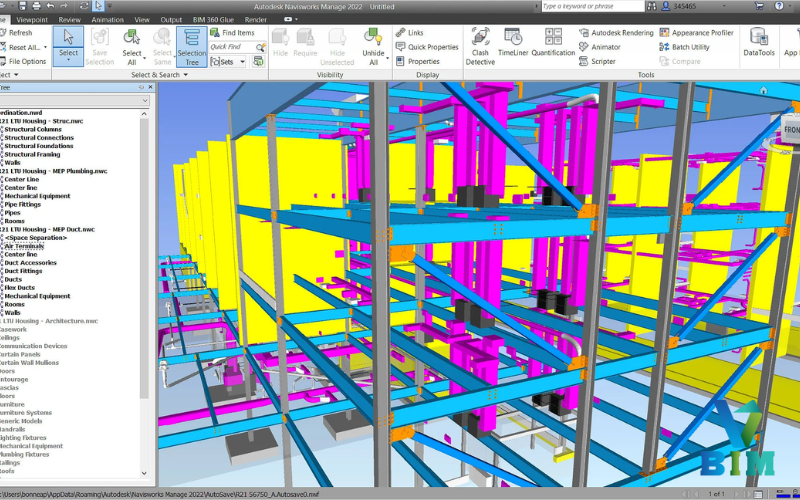Open the Scripter tool
The width and height of the screenshot is (800, 500).
597,61
